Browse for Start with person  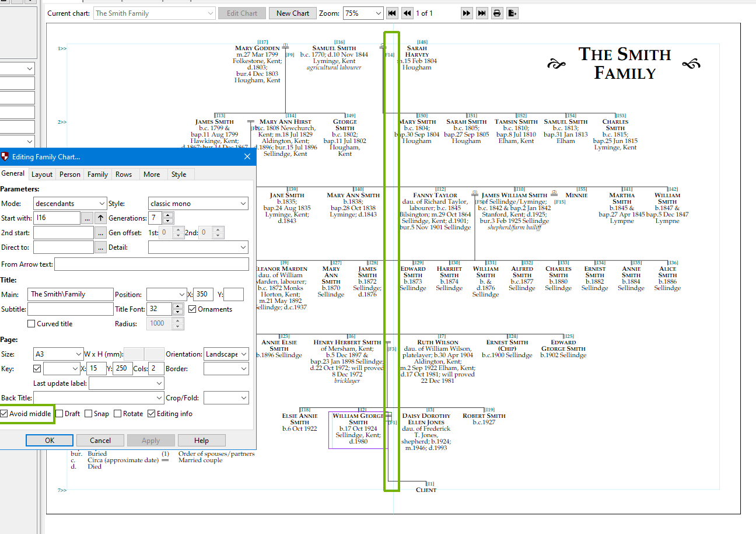point(87,218)
